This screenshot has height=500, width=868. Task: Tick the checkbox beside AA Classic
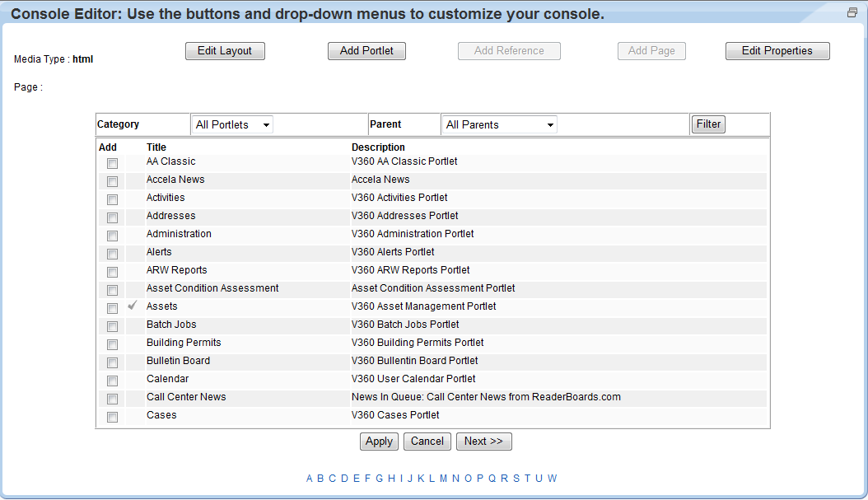112,163
